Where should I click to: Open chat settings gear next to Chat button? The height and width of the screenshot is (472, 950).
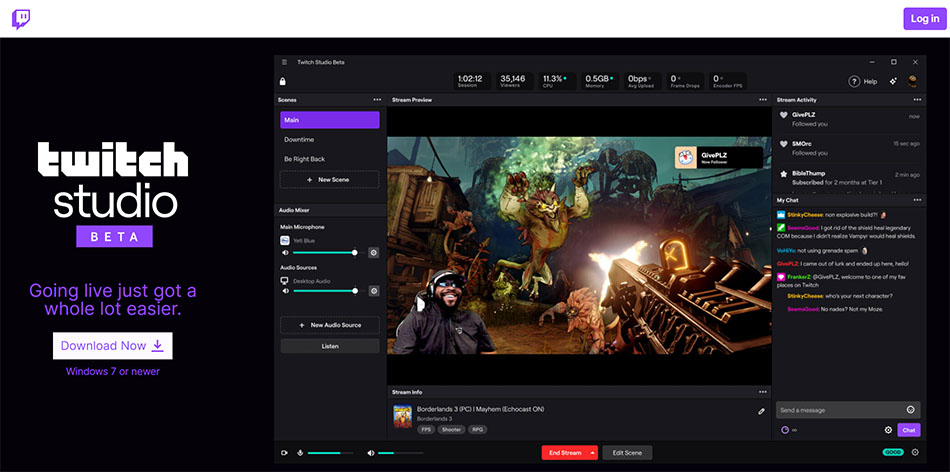[x=888, y=430]
